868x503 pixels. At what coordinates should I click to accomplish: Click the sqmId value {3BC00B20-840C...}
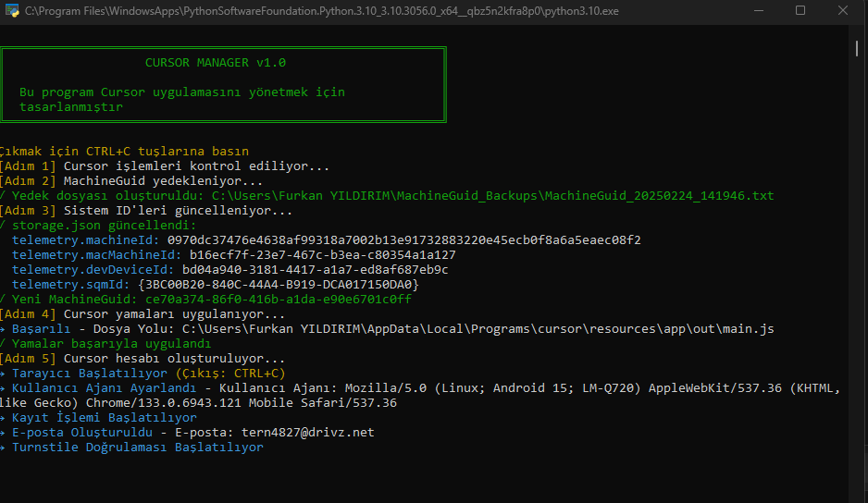click(x=279, y=285)
